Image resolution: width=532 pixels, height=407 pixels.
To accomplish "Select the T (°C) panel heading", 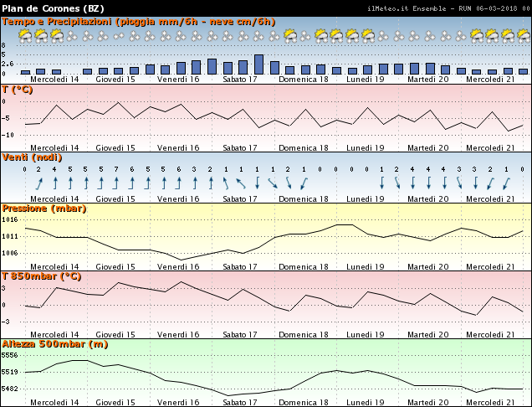I will coord(18,90).
